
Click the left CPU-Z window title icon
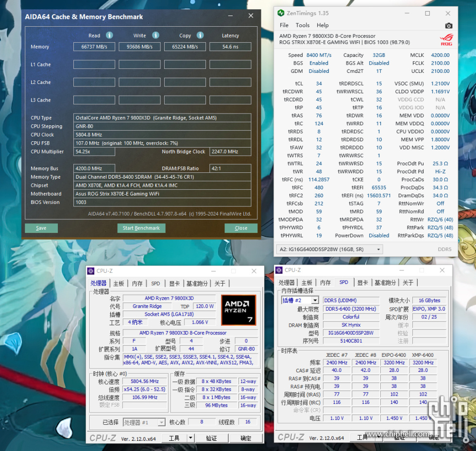coord(91,271)
